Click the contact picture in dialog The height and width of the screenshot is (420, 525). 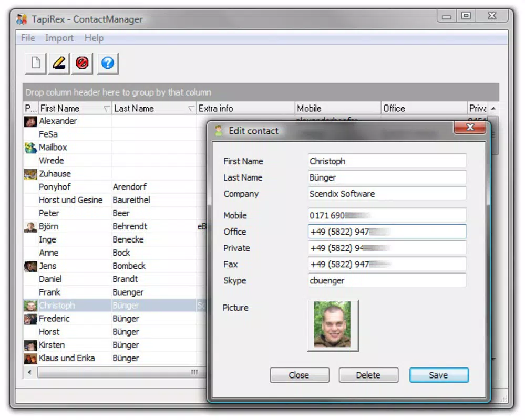(x=333, y=324)
